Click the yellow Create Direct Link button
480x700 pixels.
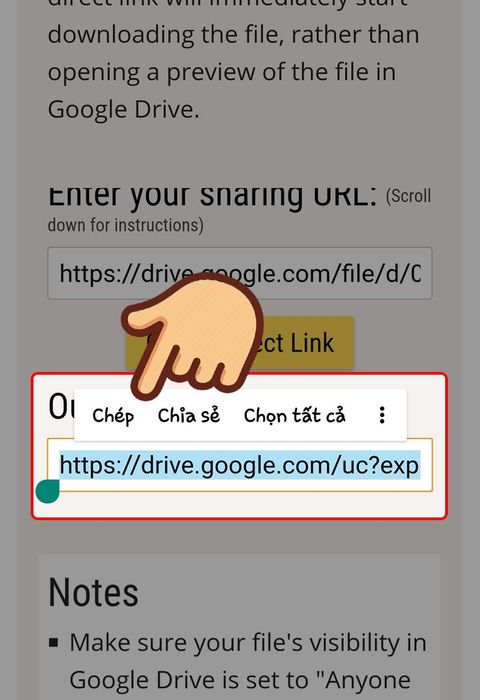[240, 343]
